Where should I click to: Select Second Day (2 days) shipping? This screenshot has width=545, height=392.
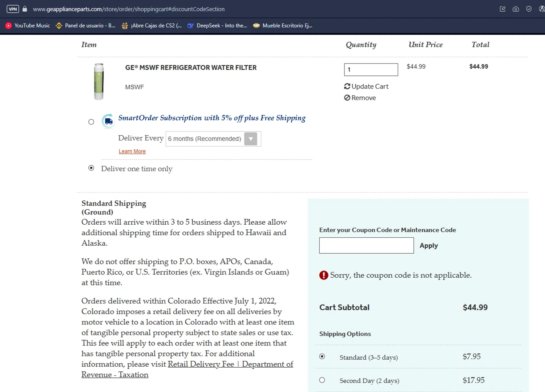(x=322, y=380)
